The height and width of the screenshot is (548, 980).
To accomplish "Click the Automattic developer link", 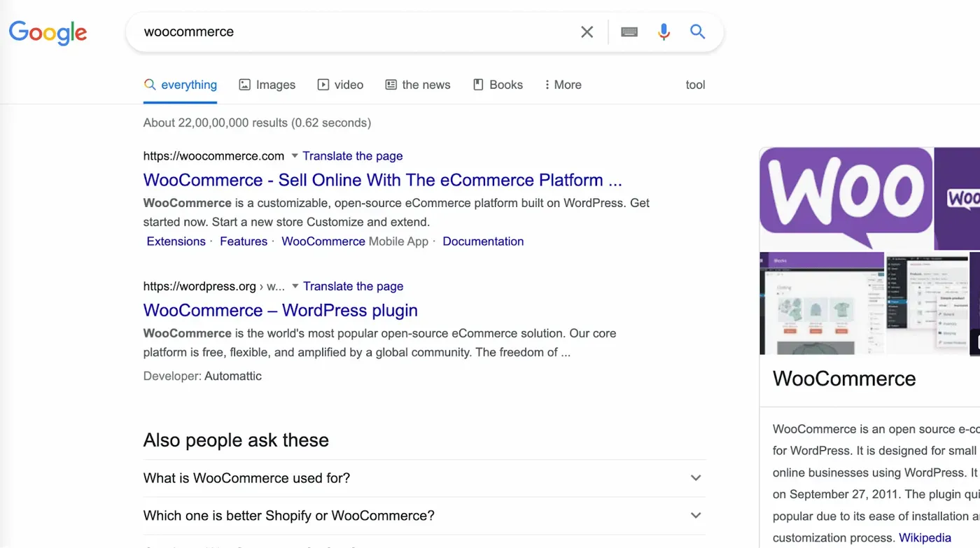I will pos(233,376).
